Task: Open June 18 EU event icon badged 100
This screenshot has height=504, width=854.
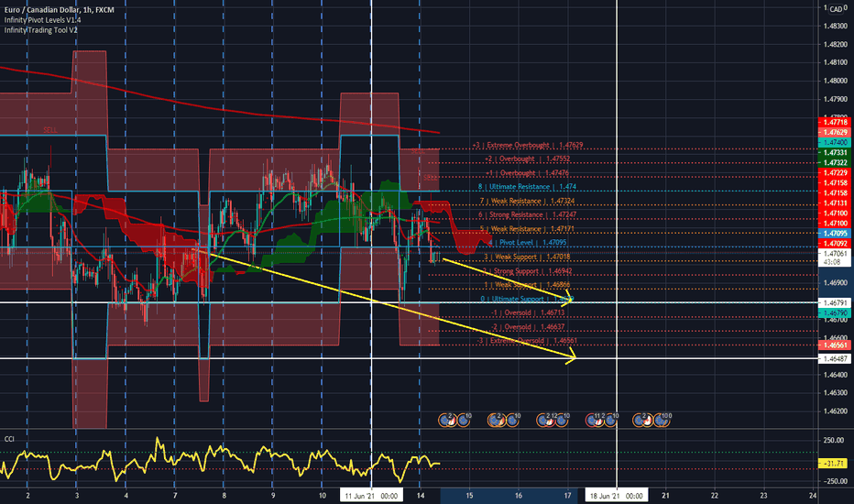Action: (x=661, y=420)
